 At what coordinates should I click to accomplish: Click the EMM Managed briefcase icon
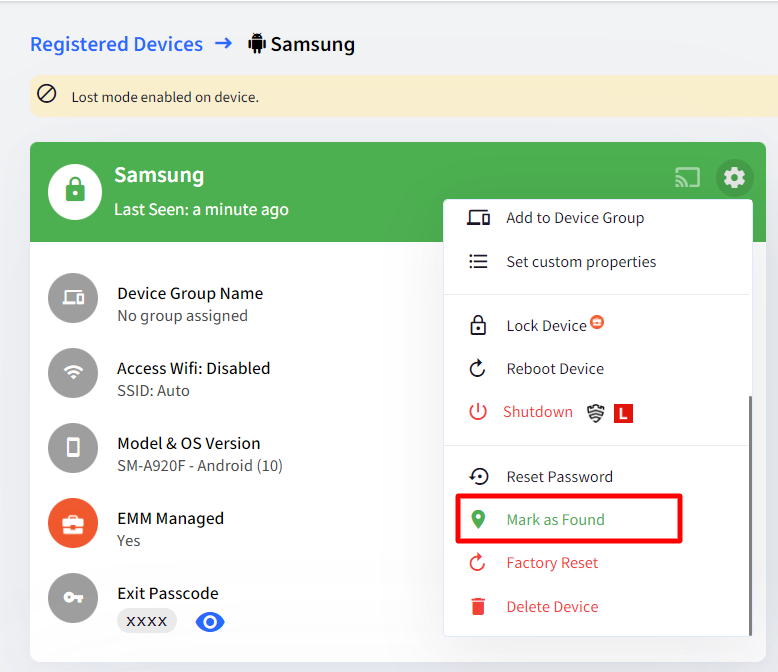73,523
